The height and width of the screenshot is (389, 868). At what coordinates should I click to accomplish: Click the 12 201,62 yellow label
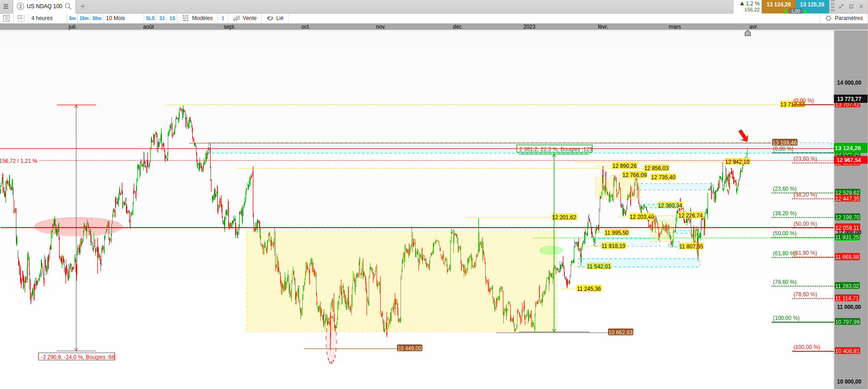(x=564, y=217)
